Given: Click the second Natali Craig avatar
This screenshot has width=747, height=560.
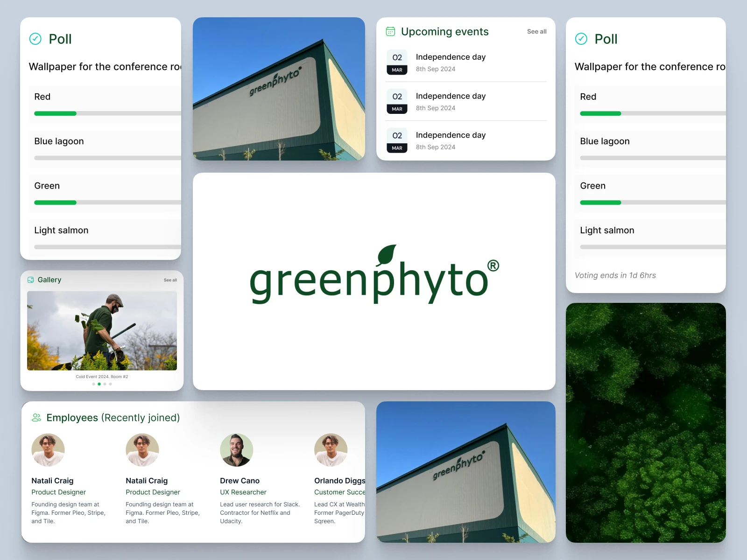Looking at the screenshot, I should click(142, 450).
